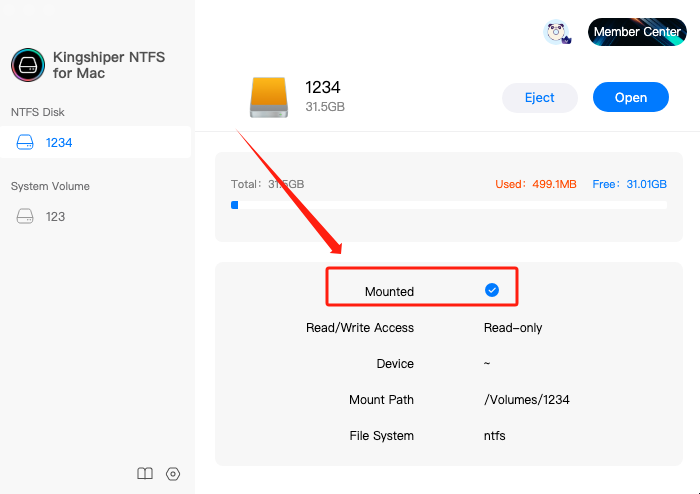Click the disk usage progress bar

[449, 205]
